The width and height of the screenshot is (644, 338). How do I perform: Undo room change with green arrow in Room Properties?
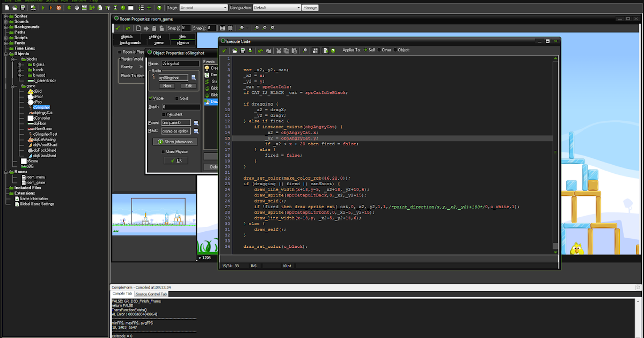tap(128, 28)
